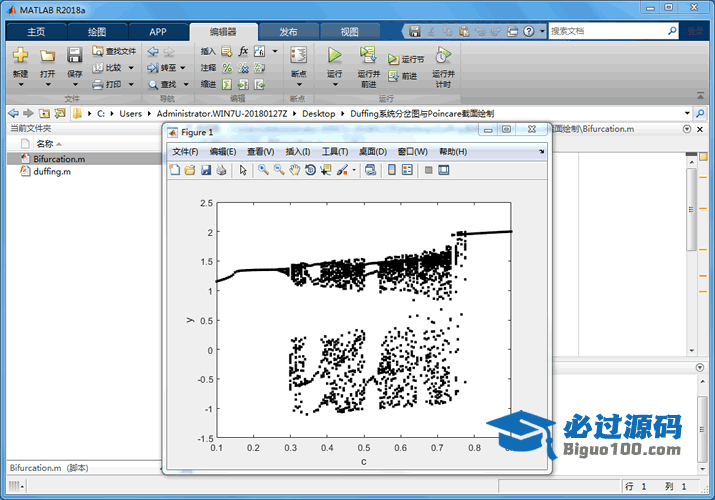Click the up one folder icon
The image size is (715, 500).
pos(44,113)
